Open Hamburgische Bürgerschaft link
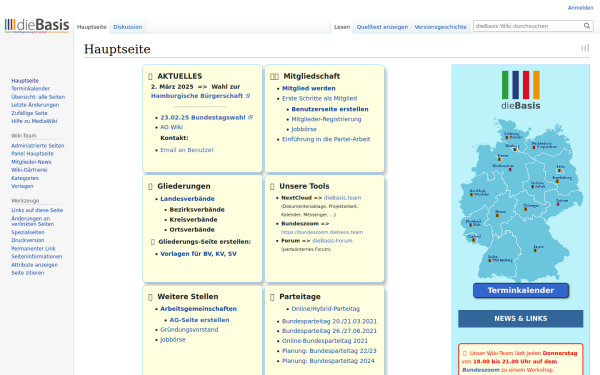Image resolution: width=600 pixels, height=375 pixels. [x=197, y=96]
